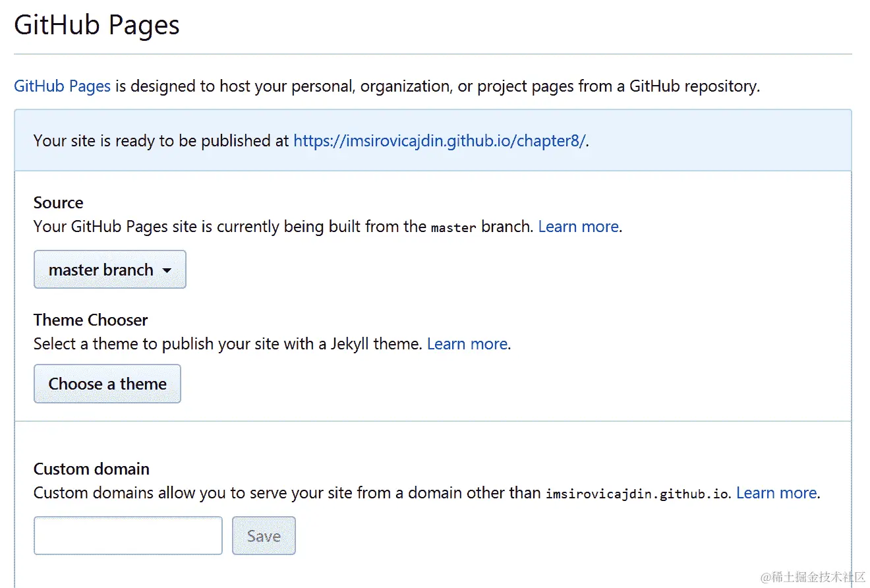This screenshot has height=588, width=870.
Task: Click the Save custom domain button
Action: click(x=264, y=536)
